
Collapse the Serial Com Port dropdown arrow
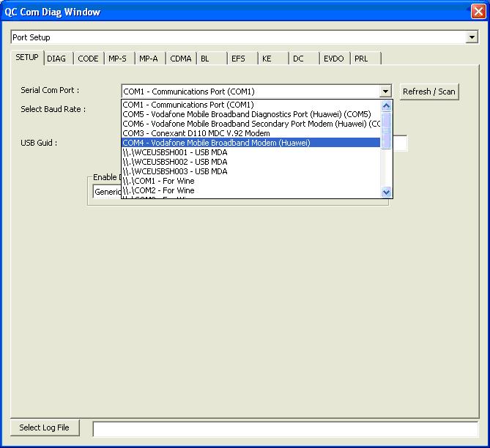385,92
